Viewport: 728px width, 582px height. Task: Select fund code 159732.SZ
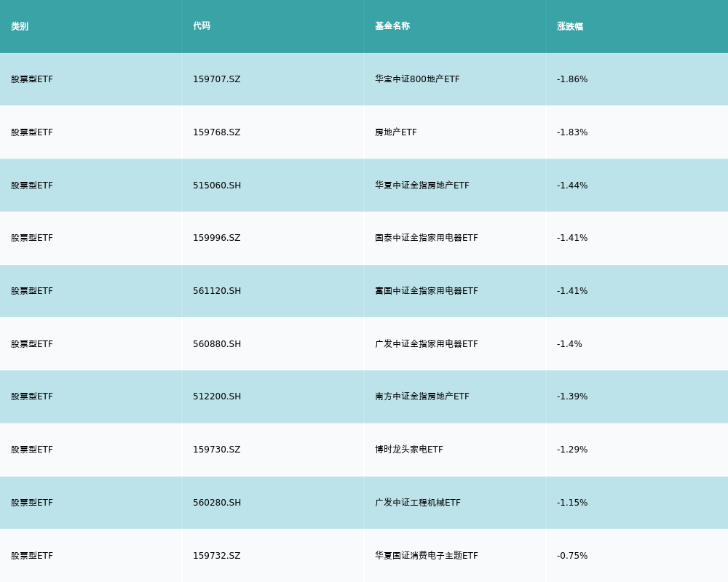tap(216, 556)
